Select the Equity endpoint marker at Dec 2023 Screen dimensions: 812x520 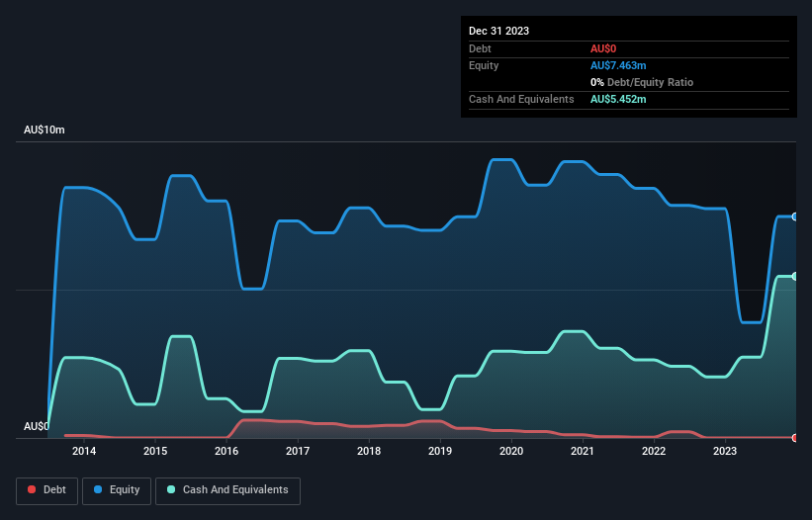click(x=795, y=217)
